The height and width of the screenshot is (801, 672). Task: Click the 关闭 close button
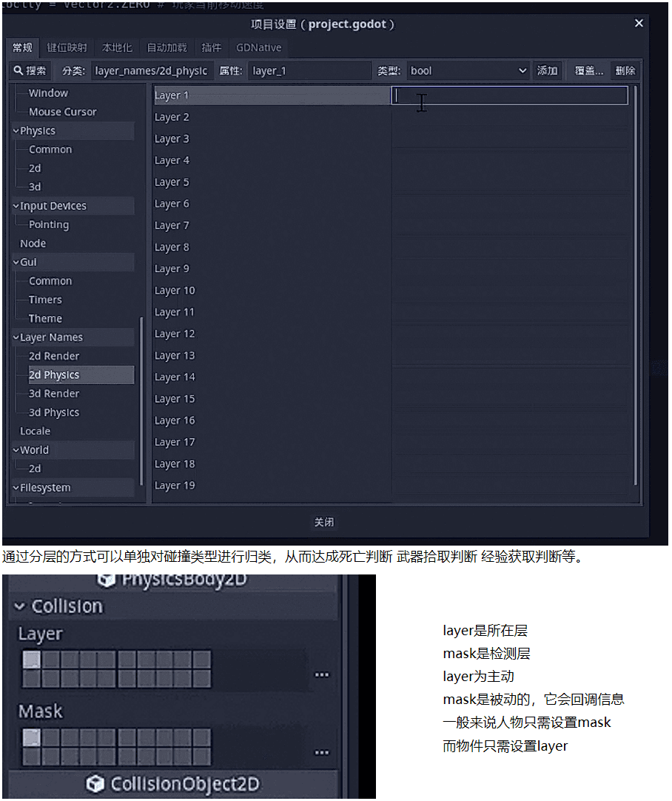[324, 522]
